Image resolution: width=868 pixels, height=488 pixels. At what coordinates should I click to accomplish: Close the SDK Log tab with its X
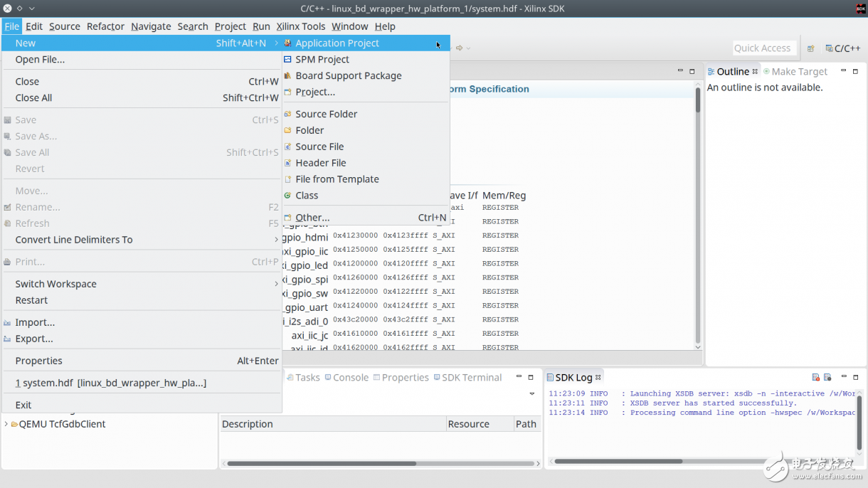point(598,378)
